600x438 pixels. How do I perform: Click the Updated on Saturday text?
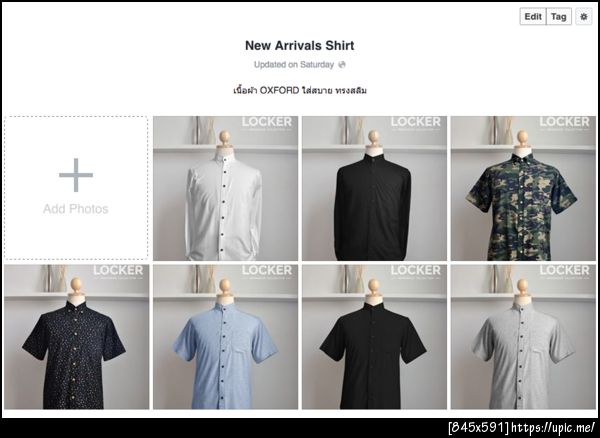click(294, 65)
